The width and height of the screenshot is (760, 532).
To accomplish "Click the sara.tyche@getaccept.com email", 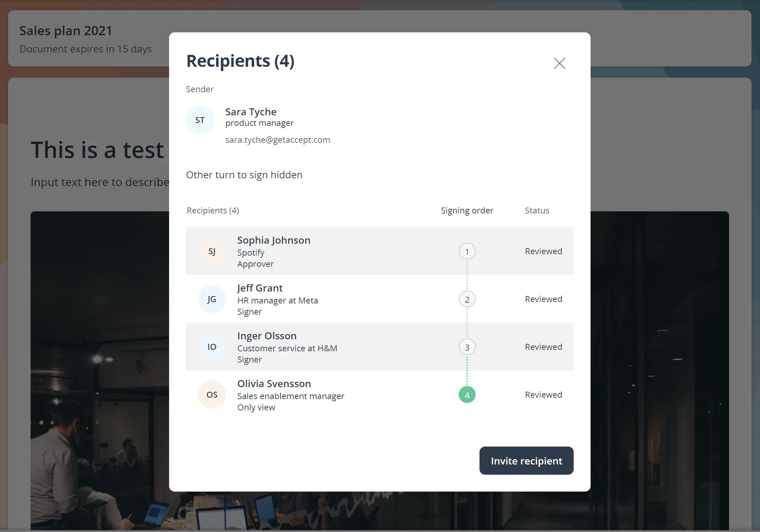I will click(x=278, y=140).
